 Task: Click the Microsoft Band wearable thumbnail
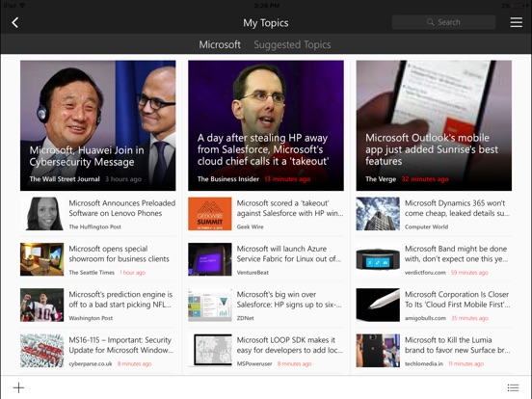point(378,259)
